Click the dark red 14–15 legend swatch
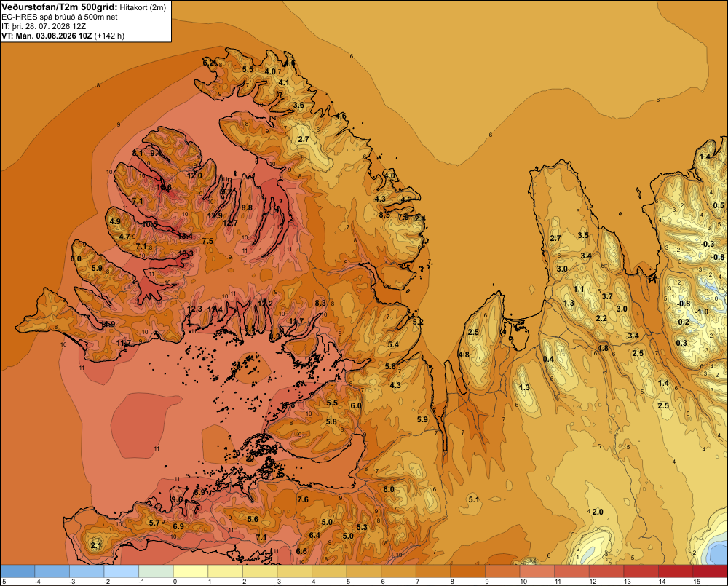This screenshot has height=586, width=728. [675, 571]
